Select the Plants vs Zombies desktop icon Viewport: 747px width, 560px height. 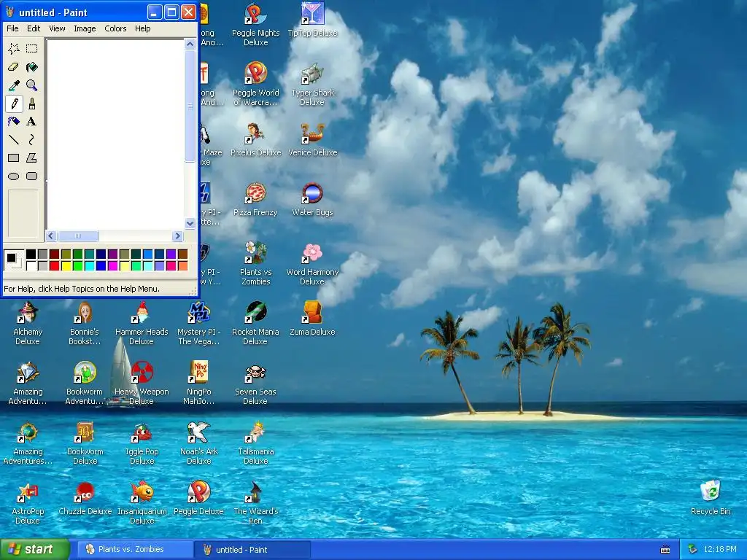256,263
